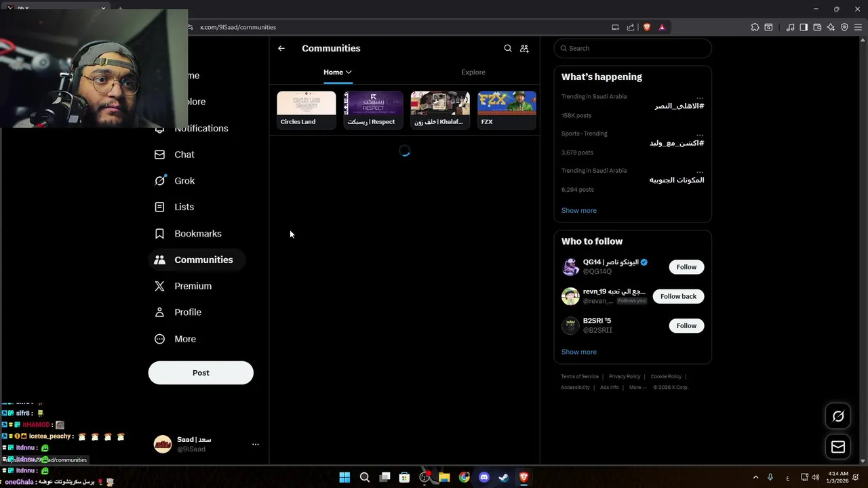
Task: Open Microsoft Store from taskbar
Action: [x=404, y=477]
